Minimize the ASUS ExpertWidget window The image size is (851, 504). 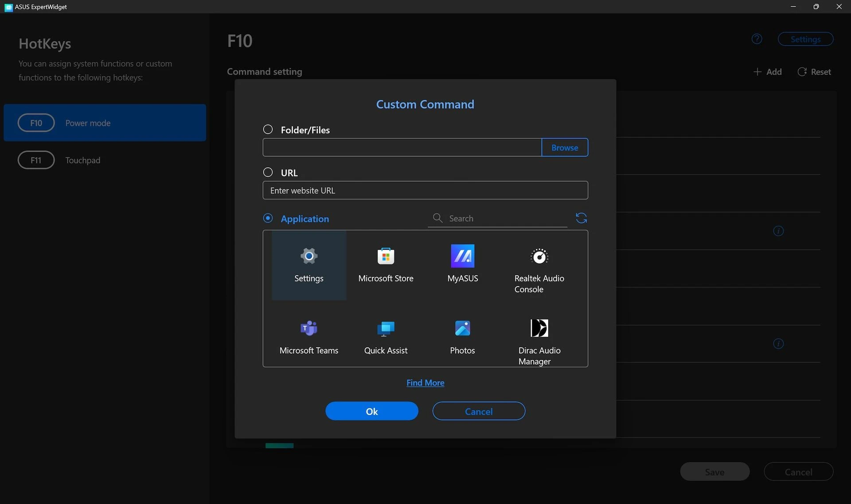point(793,7)
